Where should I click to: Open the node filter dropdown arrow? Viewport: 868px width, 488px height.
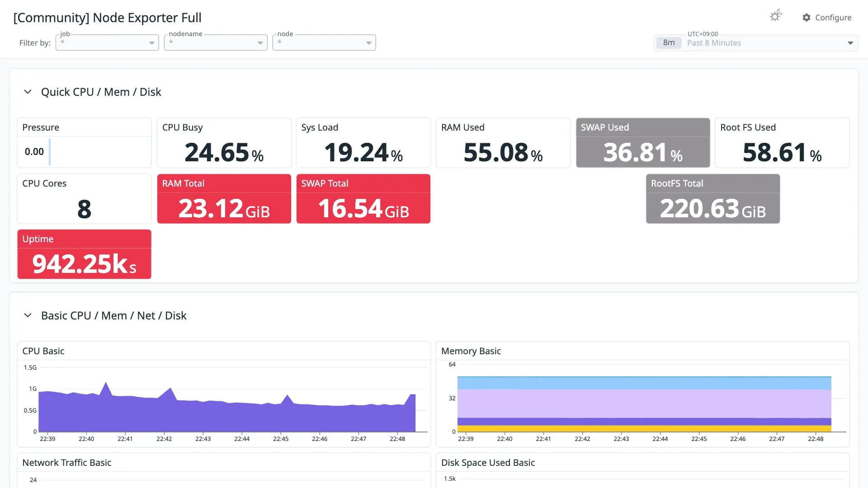pyautogui.click(x=369, y=43)
